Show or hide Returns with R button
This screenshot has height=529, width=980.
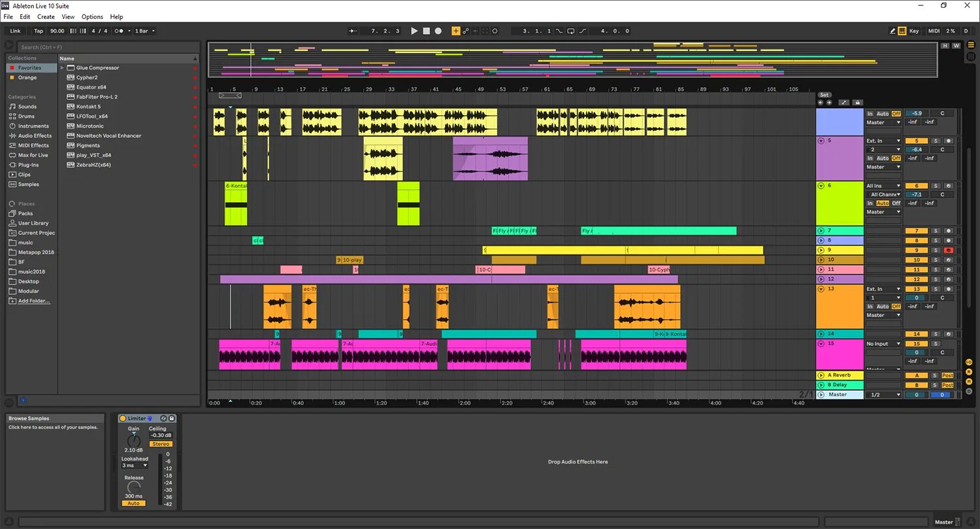[969, 372]
